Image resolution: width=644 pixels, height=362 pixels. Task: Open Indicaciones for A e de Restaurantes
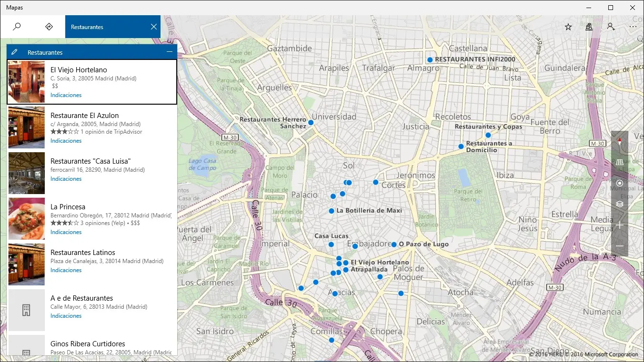[66, 316]
